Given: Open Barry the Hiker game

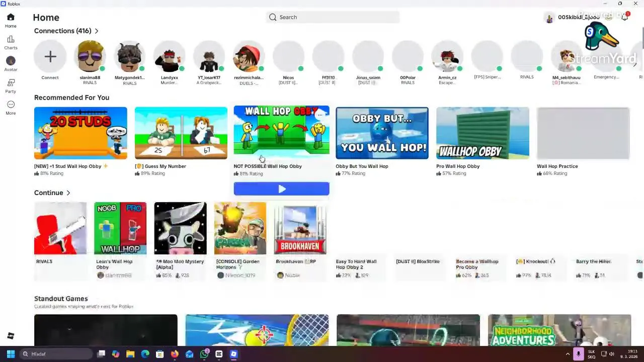Looking at the screenshot, I should pyautogui.click(x=594, y=261).
